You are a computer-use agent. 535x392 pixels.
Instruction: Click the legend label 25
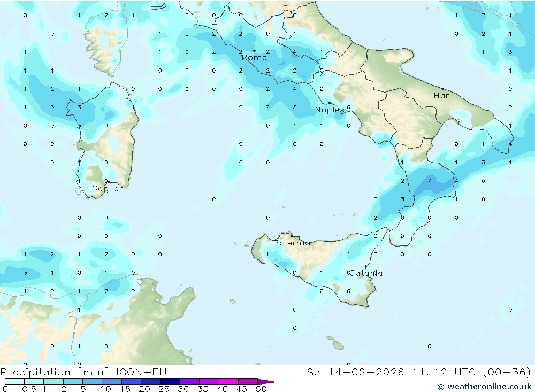point(164,389)
